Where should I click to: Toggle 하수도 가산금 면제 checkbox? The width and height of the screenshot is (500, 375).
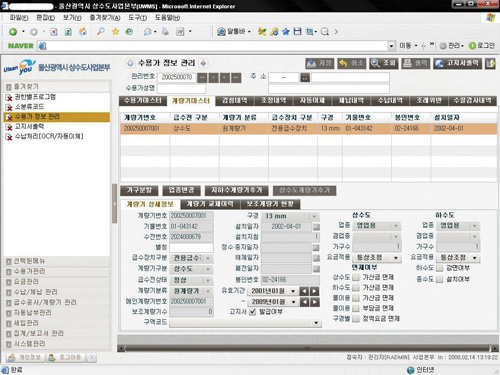point(356,288)
